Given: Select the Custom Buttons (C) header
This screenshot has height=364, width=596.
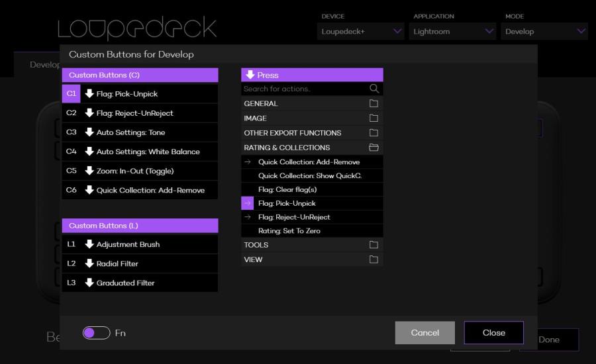Looking at the screenshot, I should click(140, 75).
